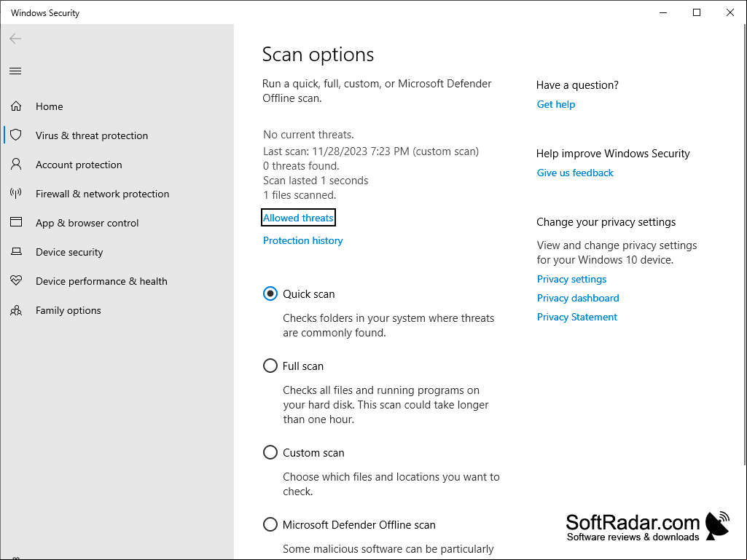Open Firewall & network protection section
747x560 pixels.
(103, 194)
